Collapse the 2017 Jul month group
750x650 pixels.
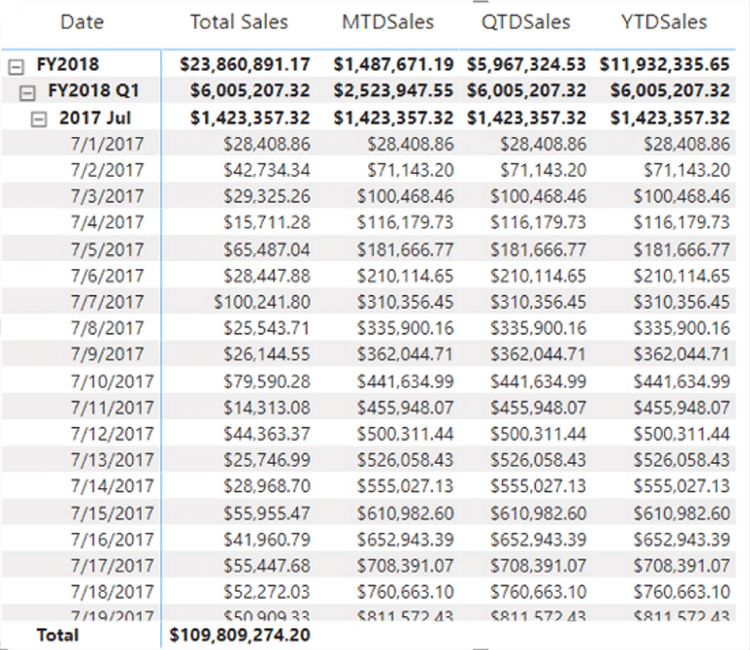coord(40,117)
